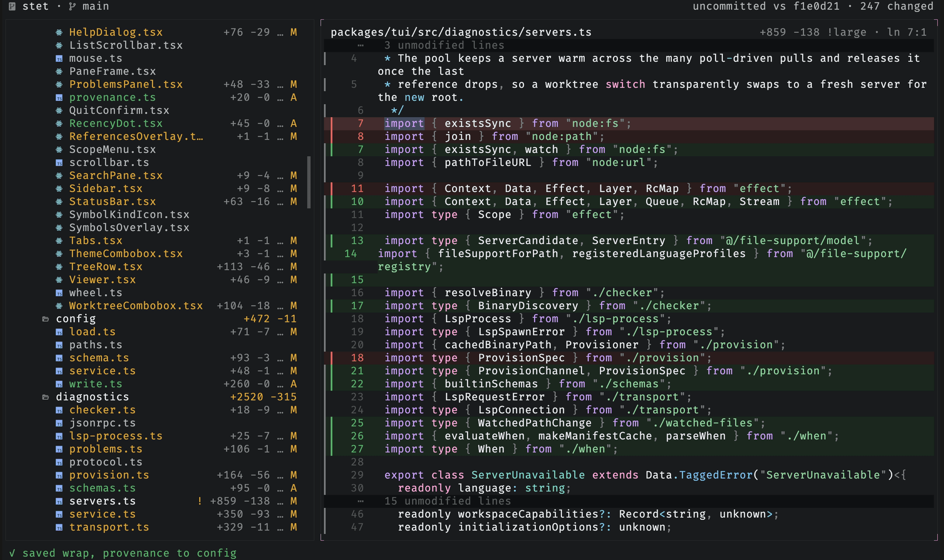
Task: Click the TS file icon beside mouse.ts
Action: pos(59,59)
